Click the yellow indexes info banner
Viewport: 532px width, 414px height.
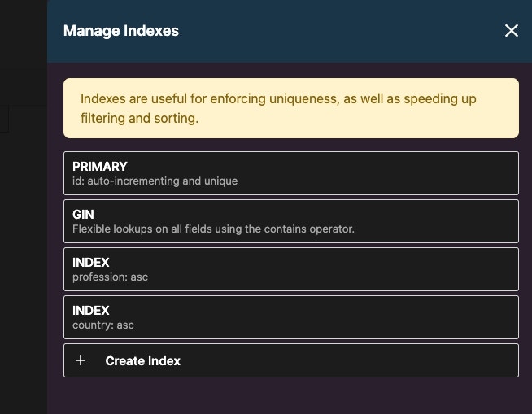(x=290, y=108)
